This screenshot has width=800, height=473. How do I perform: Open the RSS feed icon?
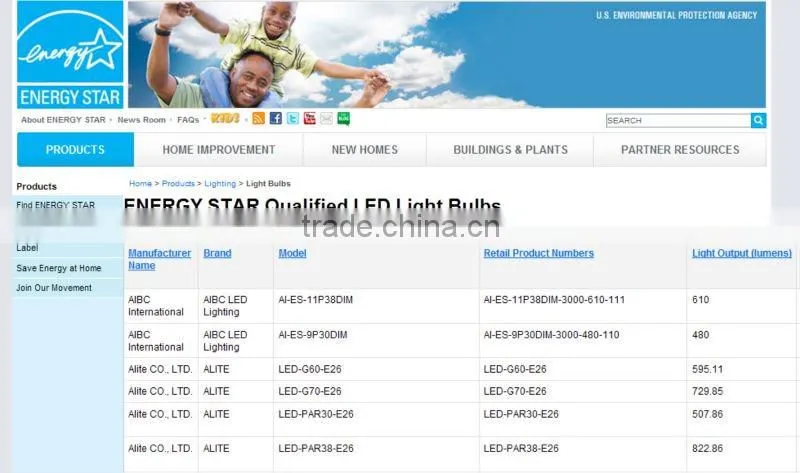coord(259,119)
